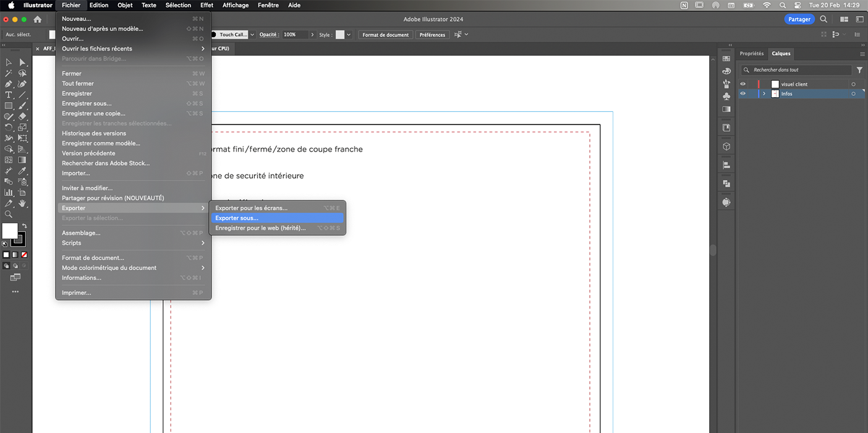The height and width of the screenshot is (433, 868).
Task: Click the target circle for visuel client
Action: 854,84
